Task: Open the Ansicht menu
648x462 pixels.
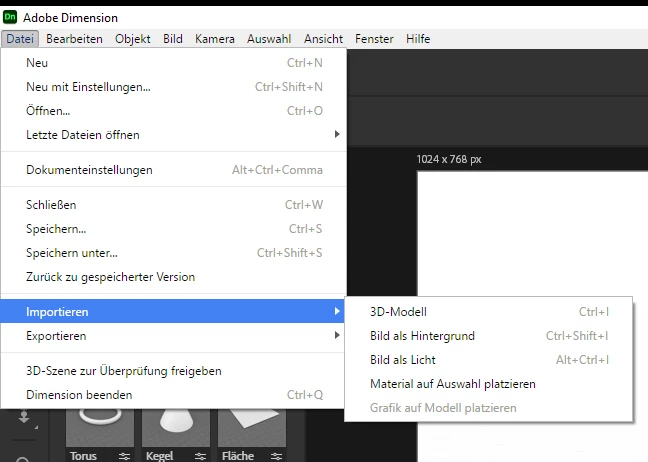Action: [x=323, y=39]
